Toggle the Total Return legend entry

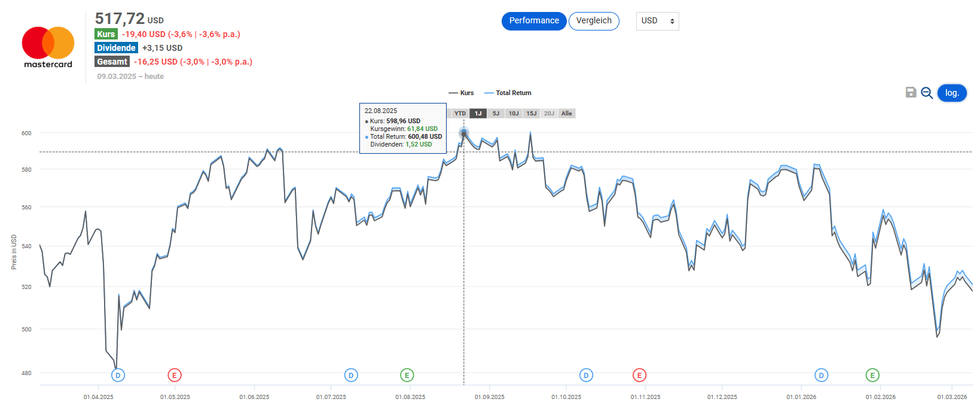pos(508,93)
